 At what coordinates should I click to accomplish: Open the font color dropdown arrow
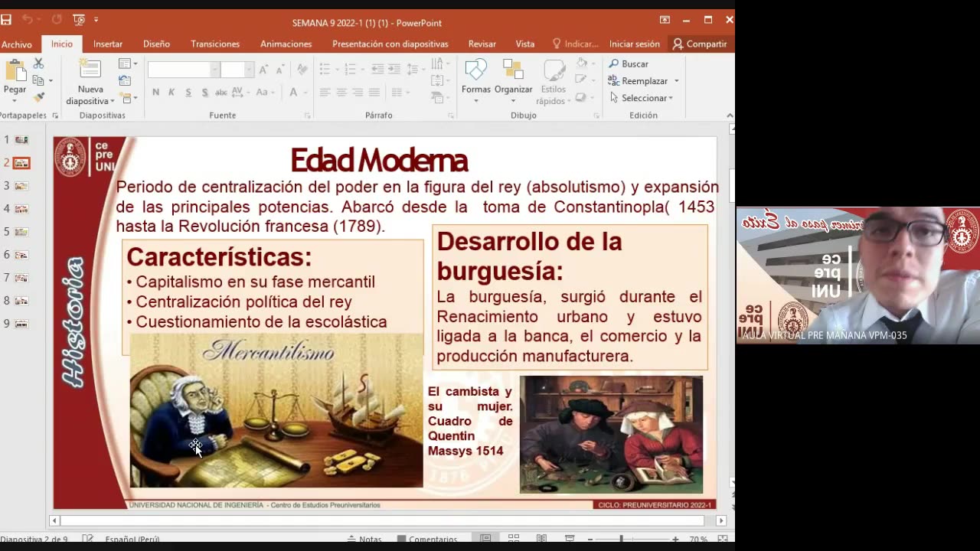tap(306, 93)
